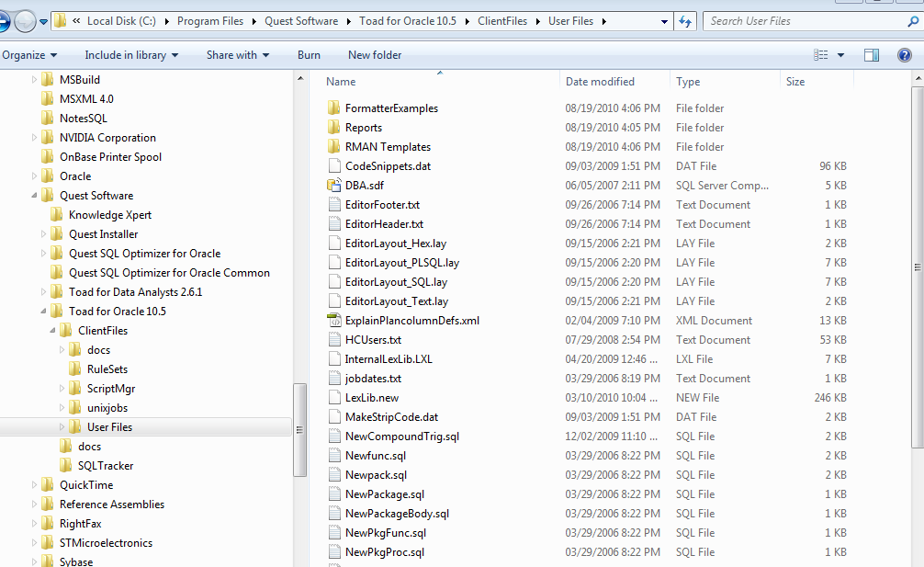Click the file list scrollbar thumb
Viewport: 924px width, 567px height.
click(918, 267)
